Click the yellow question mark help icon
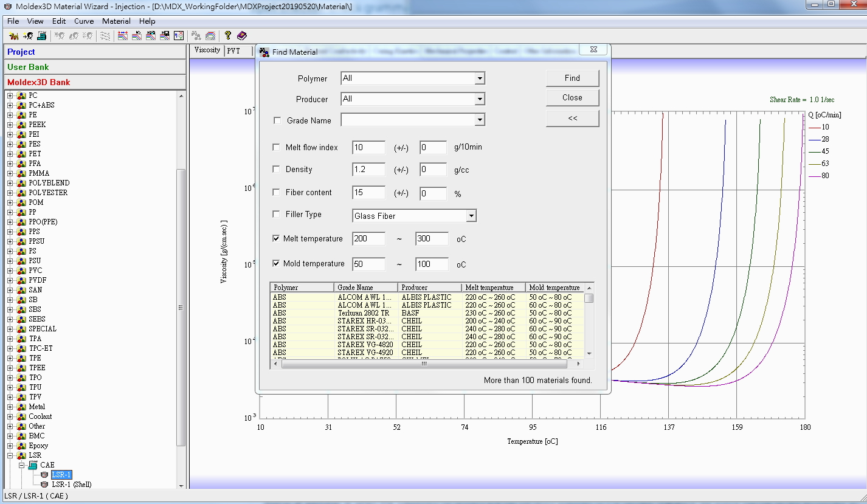The width and height of the screenshot is (867, 504). point(228,36)
